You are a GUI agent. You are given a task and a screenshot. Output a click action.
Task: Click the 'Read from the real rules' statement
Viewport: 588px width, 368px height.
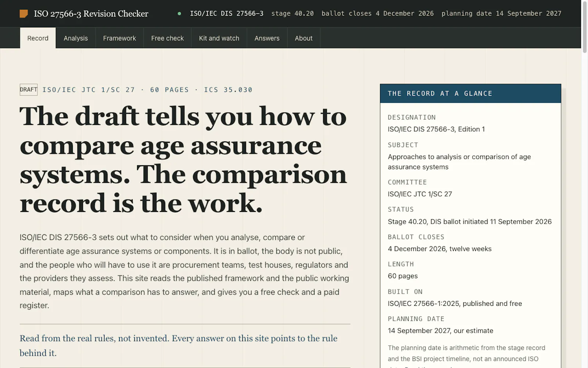tap(178, 346)
